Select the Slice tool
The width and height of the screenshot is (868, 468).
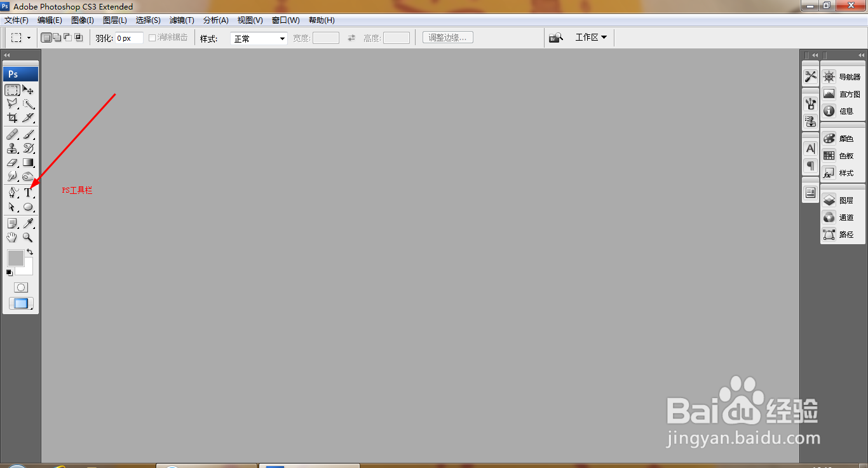pyautogui.click(x=28, y=118)
